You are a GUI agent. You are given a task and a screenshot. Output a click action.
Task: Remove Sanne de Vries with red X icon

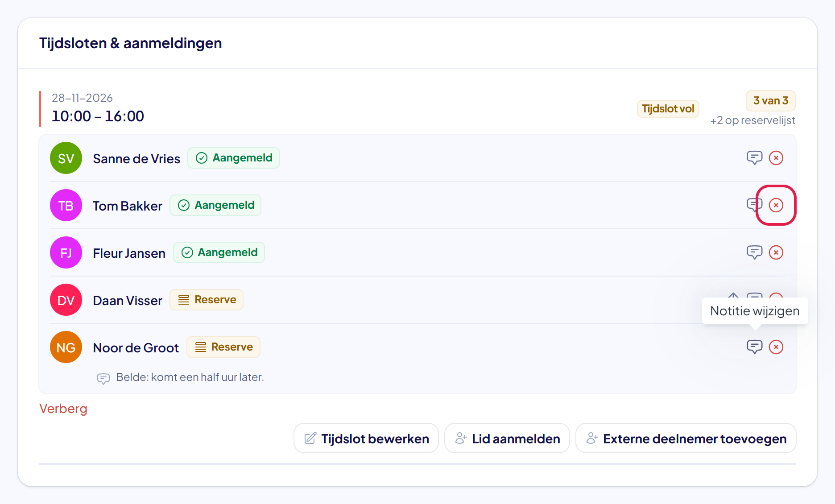776,158
